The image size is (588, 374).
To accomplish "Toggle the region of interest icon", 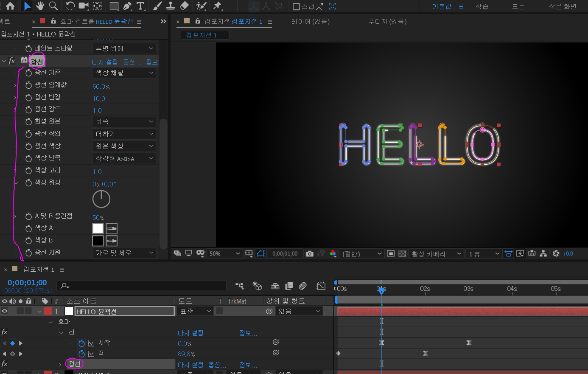I will (391, 254).
